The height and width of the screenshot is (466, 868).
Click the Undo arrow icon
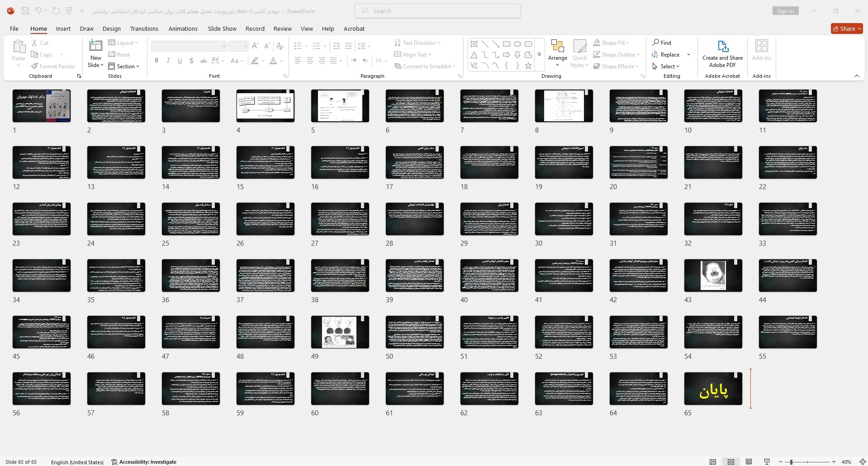(x=38, y=11)
